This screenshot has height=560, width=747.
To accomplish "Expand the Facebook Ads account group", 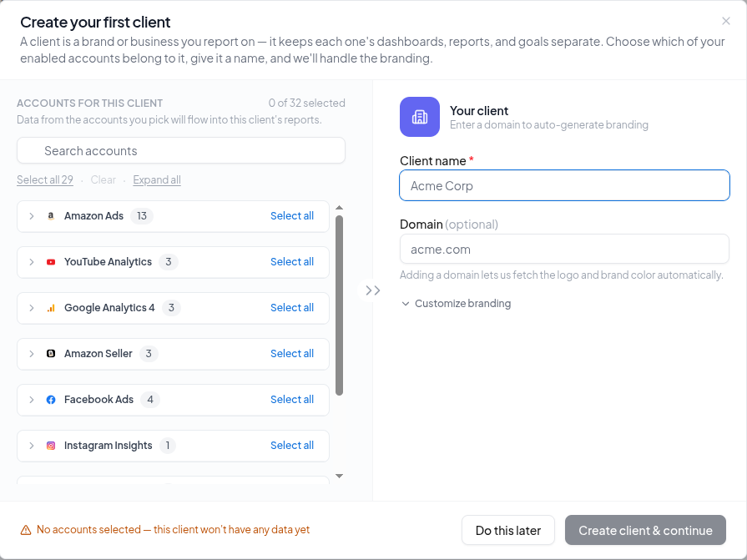I will 32,400.
